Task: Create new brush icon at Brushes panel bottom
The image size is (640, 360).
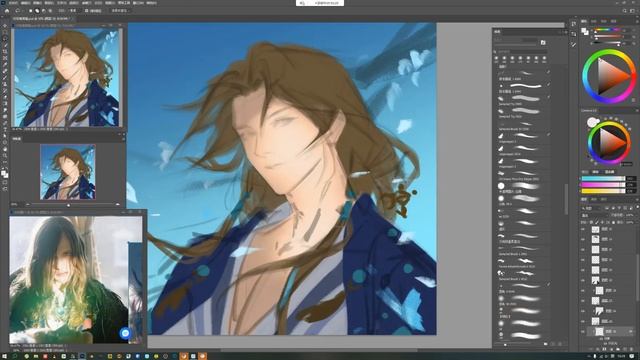Action: tap(553, 344)
